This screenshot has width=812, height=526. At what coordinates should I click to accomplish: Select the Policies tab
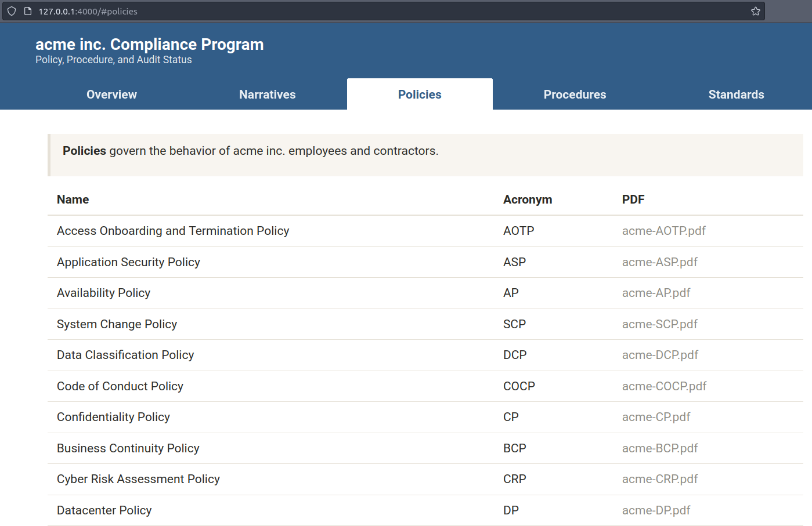click(x=419, y=95)
